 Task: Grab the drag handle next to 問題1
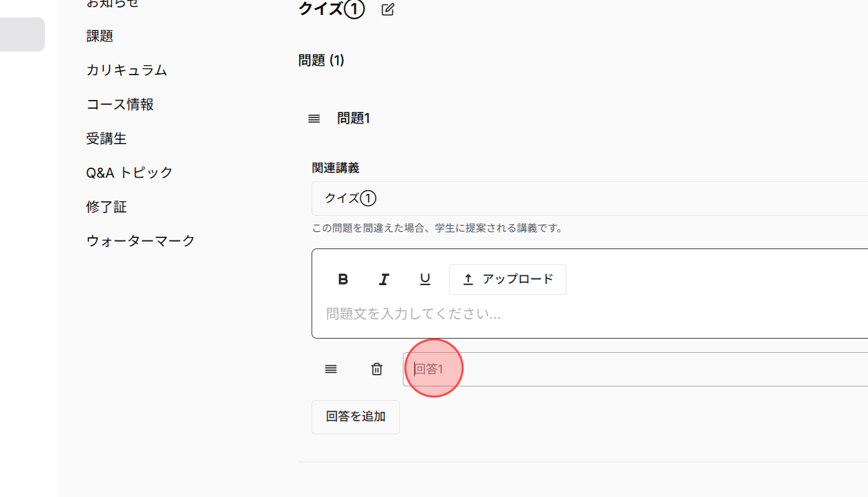click(314, 118)
